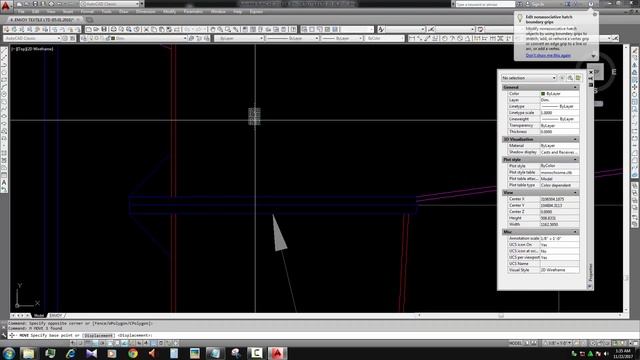Open Layer Properties Manager icon

(x=84, y=38)
